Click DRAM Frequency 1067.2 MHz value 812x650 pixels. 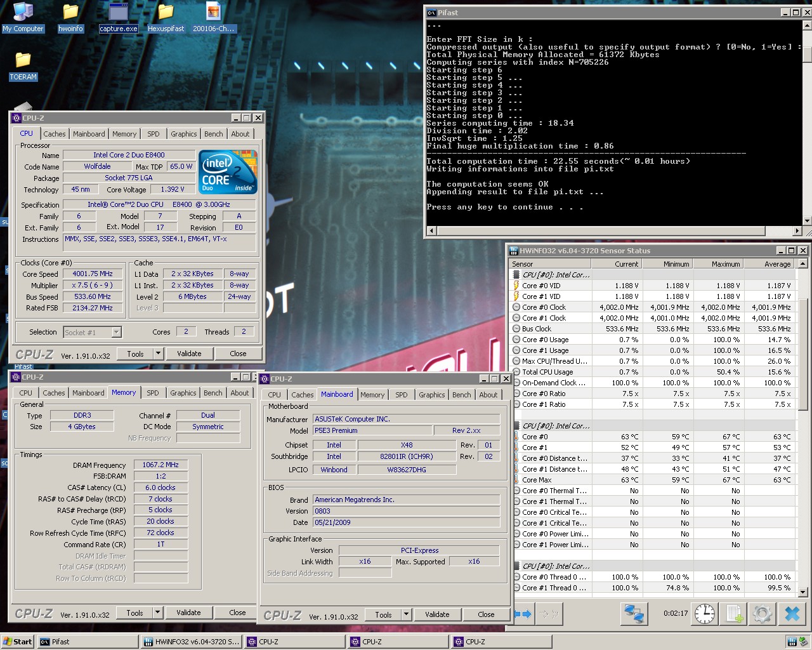point(160,465)
